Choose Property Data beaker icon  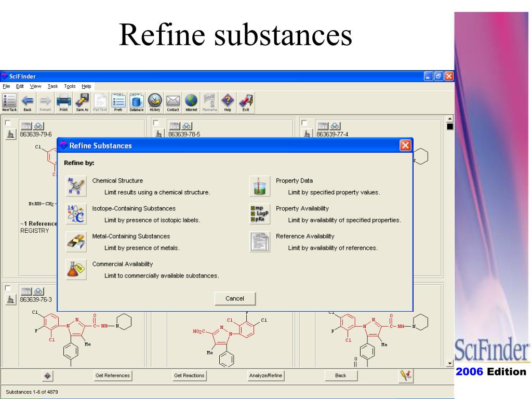click(x=260, y=187)
